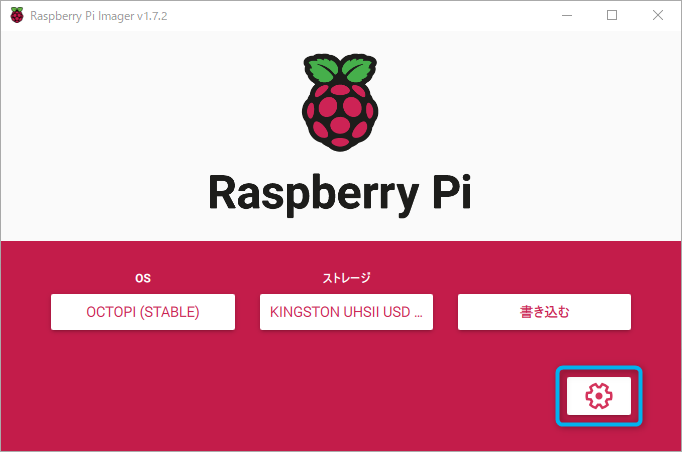Click the OCTOPI (STABLE) OS selection button

[143, 312]
